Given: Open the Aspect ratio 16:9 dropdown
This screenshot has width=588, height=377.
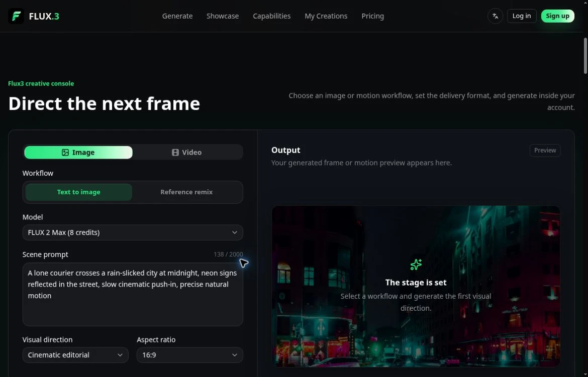Looking at the screenshot, I should 190,355.
